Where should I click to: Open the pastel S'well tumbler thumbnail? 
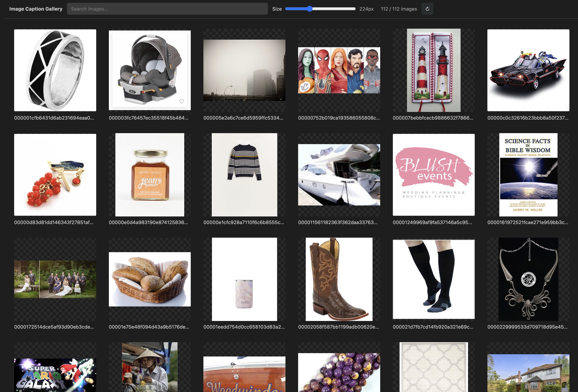point(245,279)
